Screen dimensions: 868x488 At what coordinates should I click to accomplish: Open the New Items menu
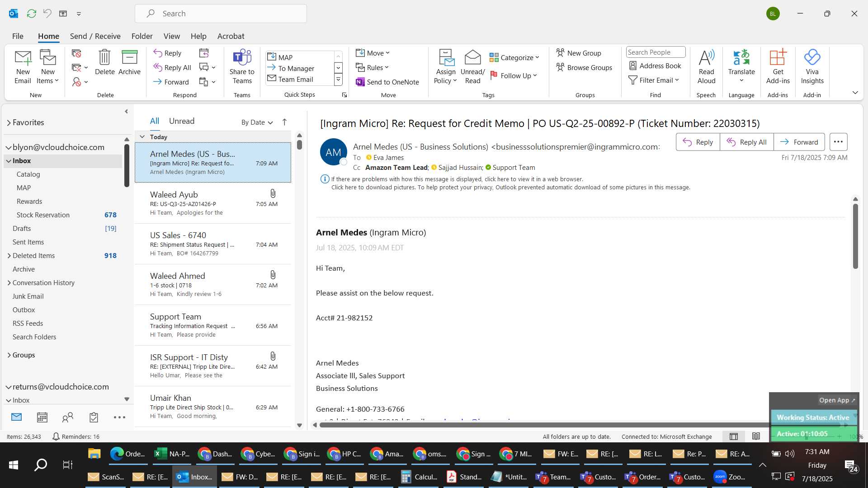coord(47,67)
